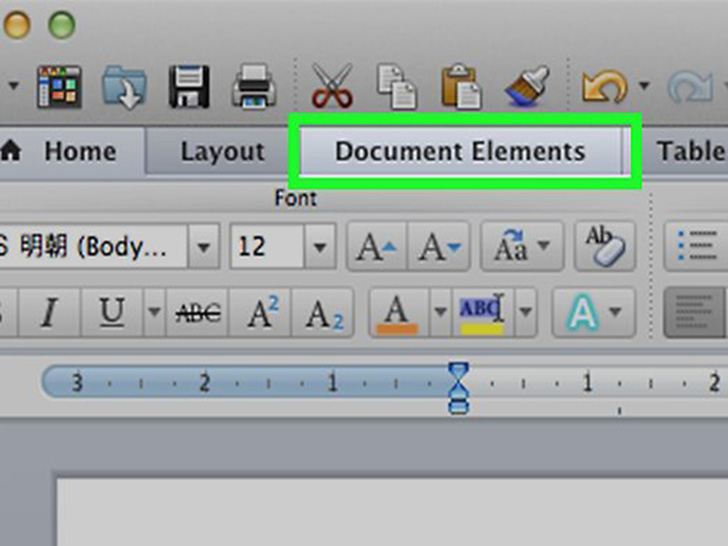Expand the font size dropdown
This screenshot has height=546, width=728.
[320, 247]
